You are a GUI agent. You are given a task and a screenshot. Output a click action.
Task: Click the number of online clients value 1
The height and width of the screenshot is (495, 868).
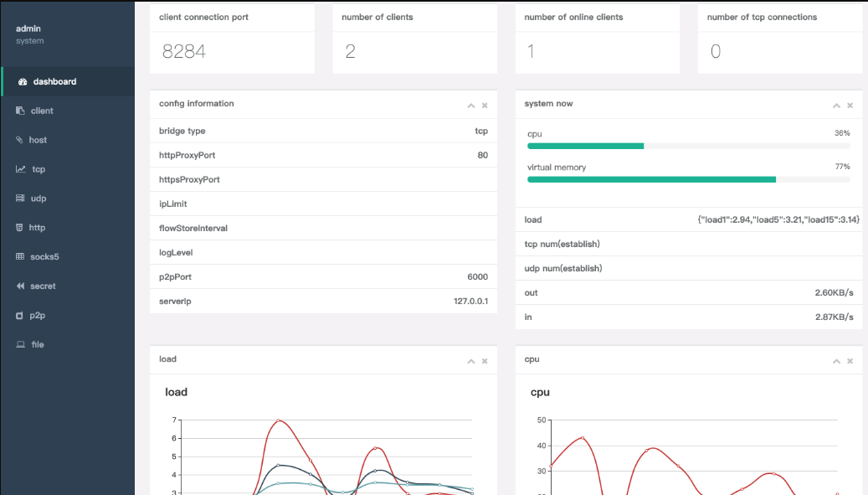click(x=531, y=51)
